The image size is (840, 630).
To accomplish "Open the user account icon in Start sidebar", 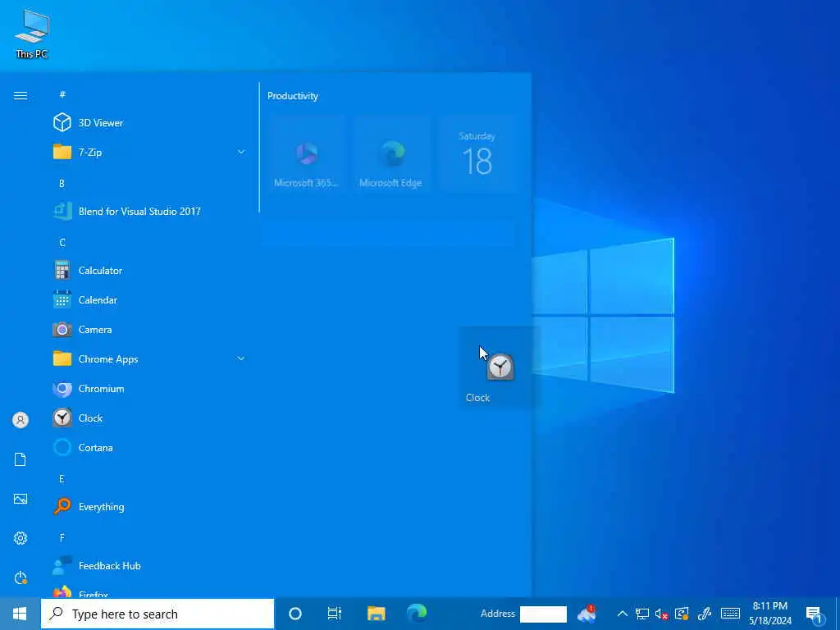I will coord(21,420).
